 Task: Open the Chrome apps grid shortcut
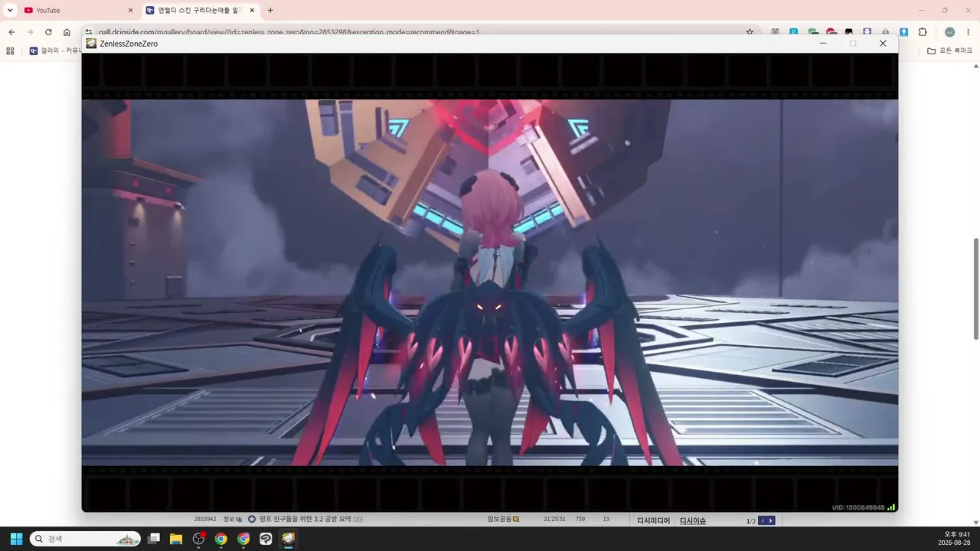coord(10,51)
